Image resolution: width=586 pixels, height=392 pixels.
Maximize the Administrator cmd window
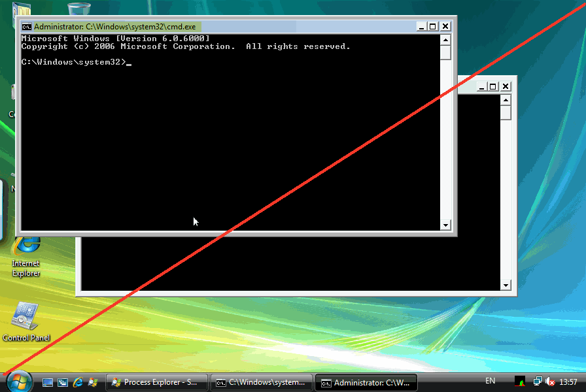click(433, 27)
